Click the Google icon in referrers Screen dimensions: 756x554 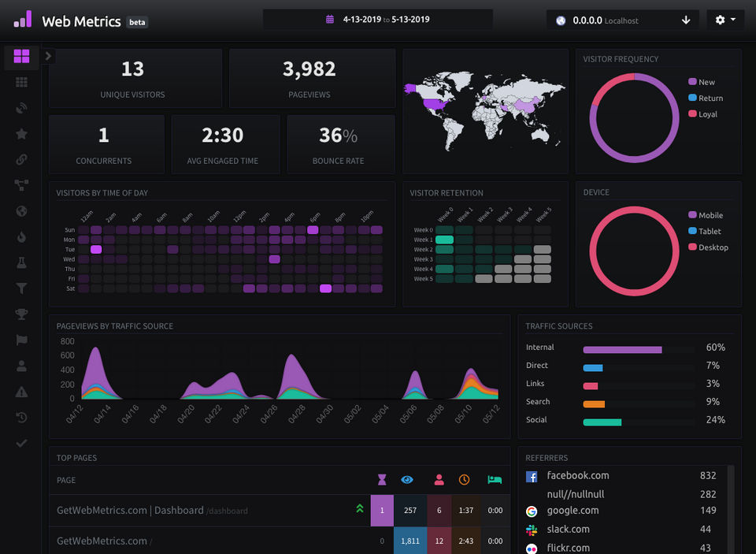pyautogui.click(x=532, y=511)
